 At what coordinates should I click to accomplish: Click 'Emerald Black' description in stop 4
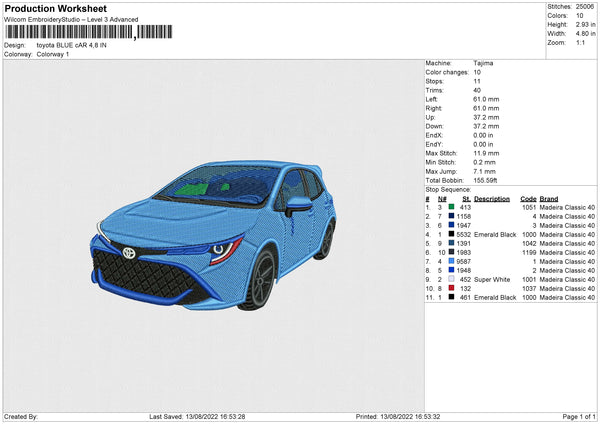[495, 234]
